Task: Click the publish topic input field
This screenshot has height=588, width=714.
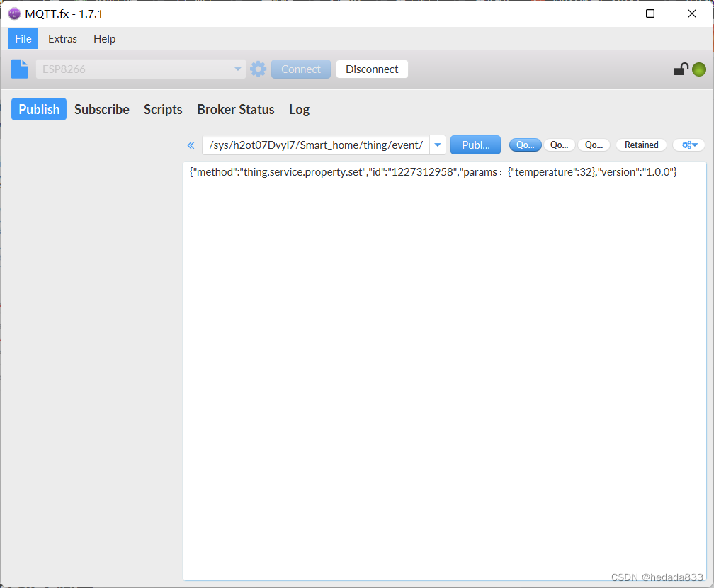Action: 316,145
